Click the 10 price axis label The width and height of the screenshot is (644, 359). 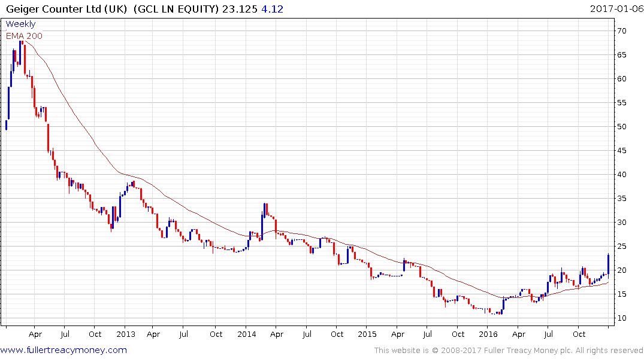pyautogui.click(x=621, y=318)
